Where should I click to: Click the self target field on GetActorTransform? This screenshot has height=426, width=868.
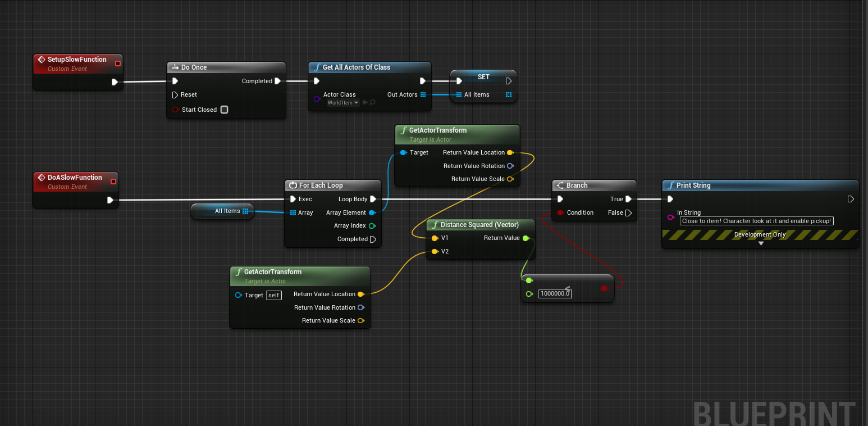click(x=273, y=295)
